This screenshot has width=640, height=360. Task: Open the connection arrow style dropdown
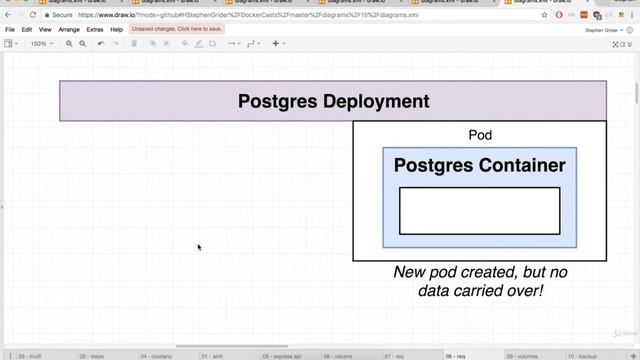pyautogui.click(x=233, y=44)
